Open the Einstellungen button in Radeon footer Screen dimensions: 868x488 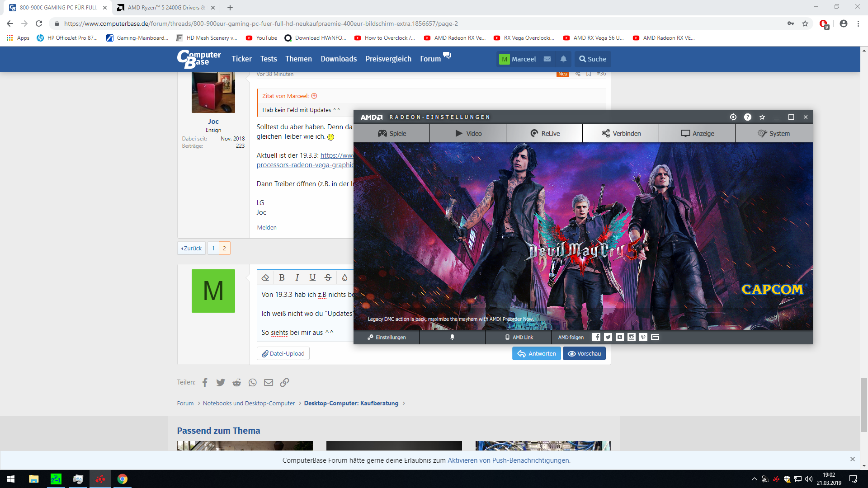pyautogui.click(x=387, y=337)
